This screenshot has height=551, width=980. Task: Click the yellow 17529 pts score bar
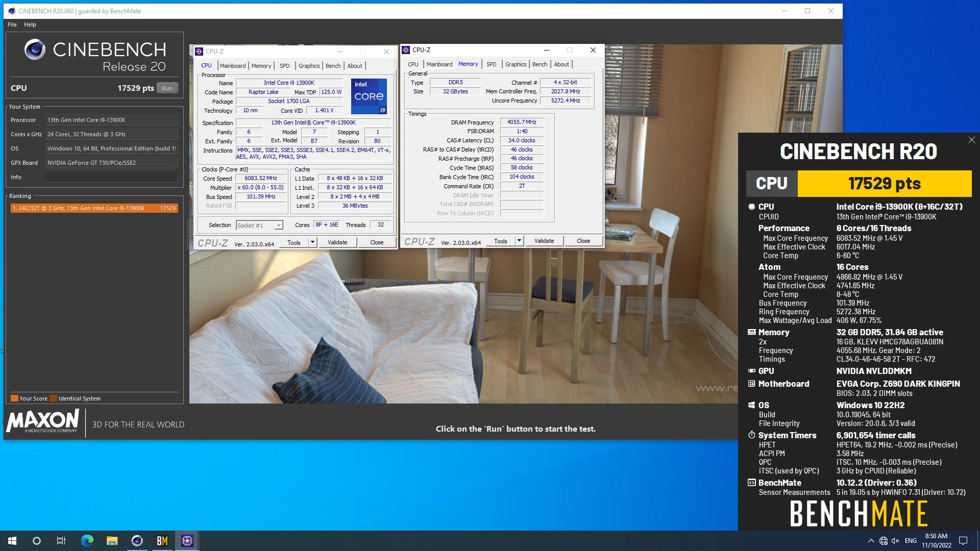[885, 184]
